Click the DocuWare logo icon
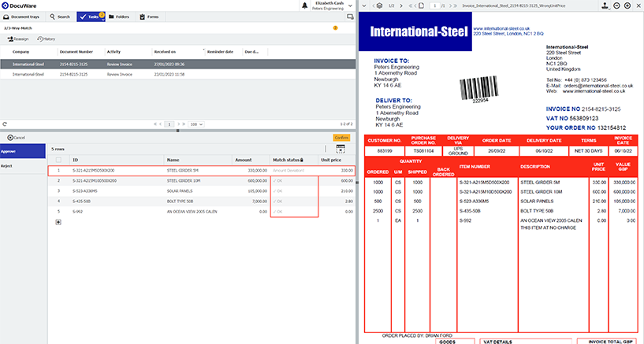 tap(5, 6)
